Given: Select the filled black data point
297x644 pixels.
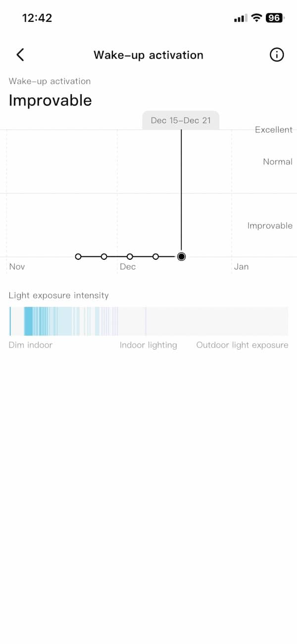Looking at the screenshot, I should coord(182,256).
